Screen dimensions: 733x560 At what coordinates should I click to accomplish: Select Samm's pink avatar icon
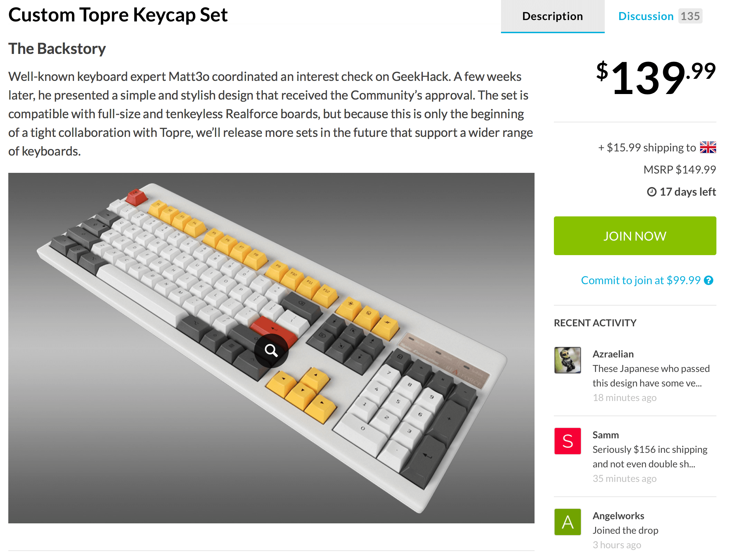tap(567, 441)
